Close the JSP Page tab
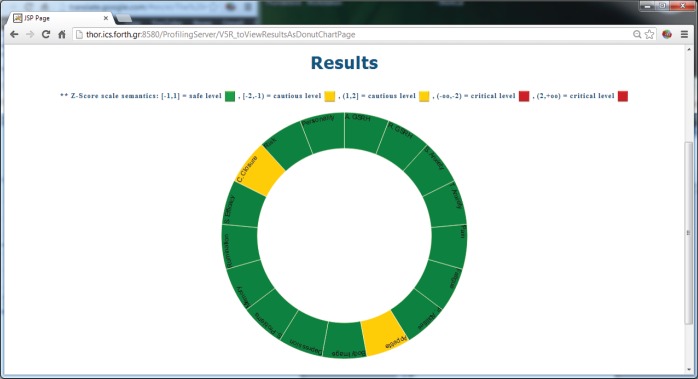This screenshot has width=698, height=379. point(106,18)
